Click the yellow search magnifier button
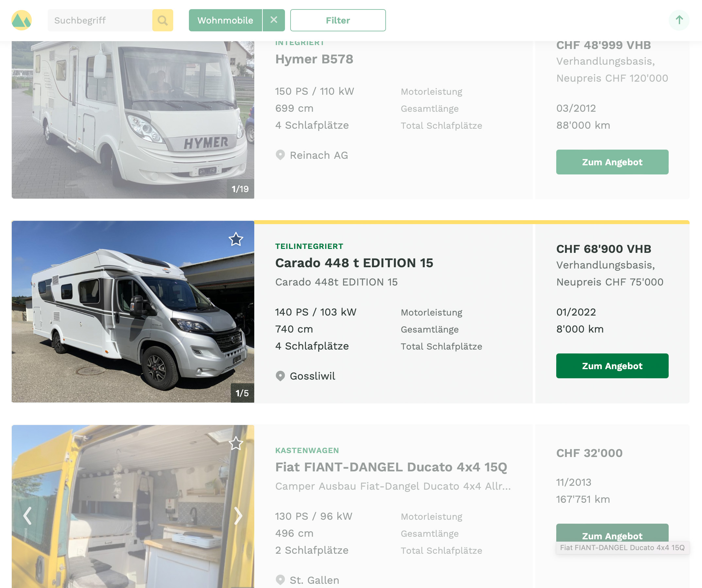This screenshot has height=588, width=702. (x=162, y=20)
